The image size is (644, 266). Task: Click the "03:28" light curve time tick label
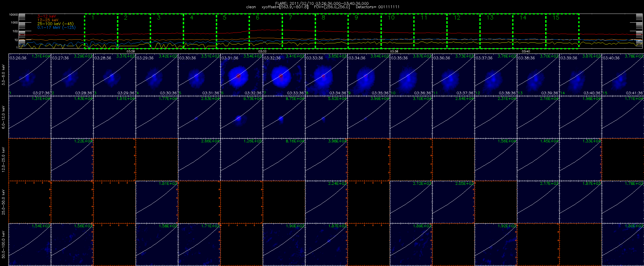point(130,51)
